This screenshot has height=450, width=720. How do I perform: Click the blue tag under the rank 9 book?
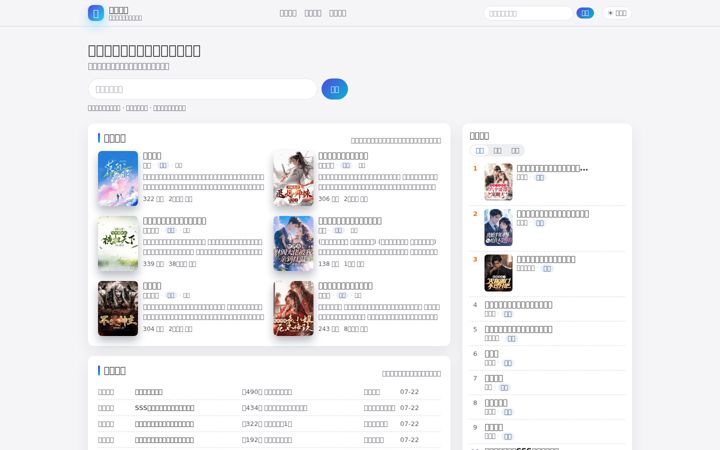(x=507, y=437)
